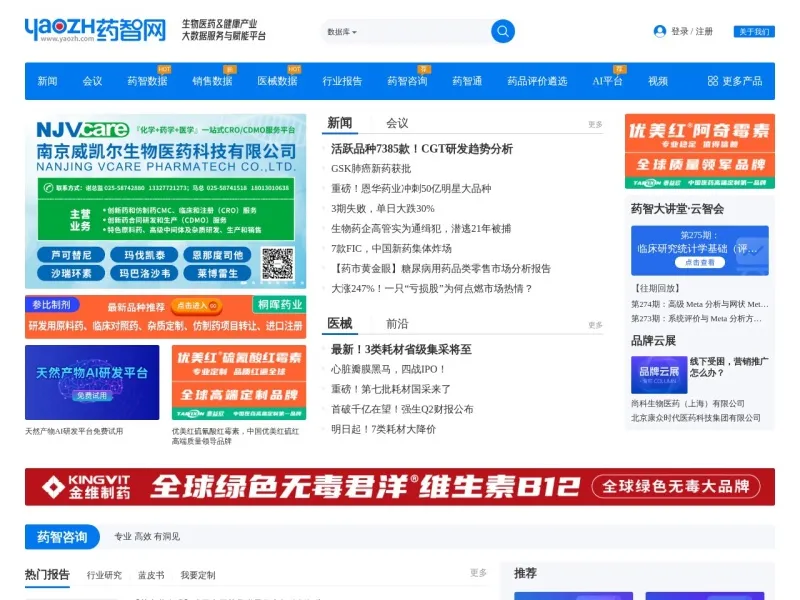Open article 重磅！恩华药业冲刺50亿明星大品种
This screenshot has height=600, width=800.
411,189
